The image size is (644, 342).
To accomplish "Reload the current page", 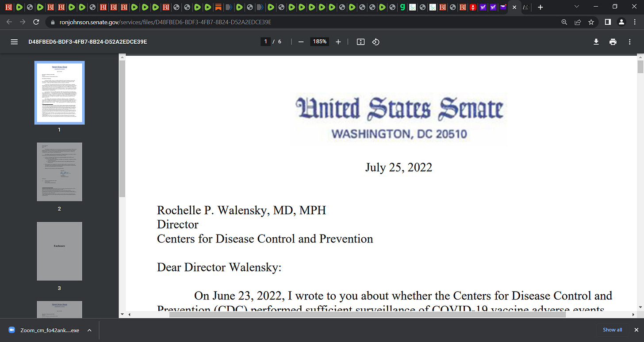I will (36, 22).
